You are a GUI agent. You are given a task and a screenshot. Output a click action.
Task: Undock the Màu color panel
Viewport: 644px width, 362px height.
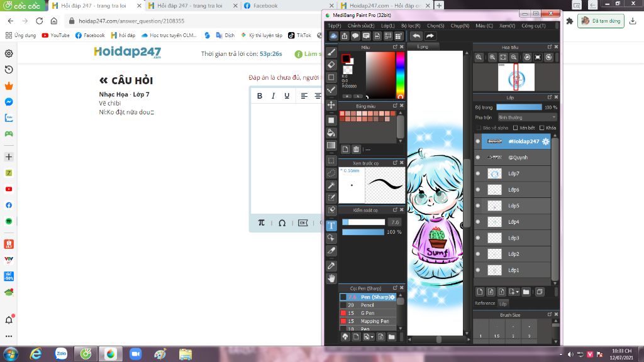pyautogui.click(x=395, y=47)
